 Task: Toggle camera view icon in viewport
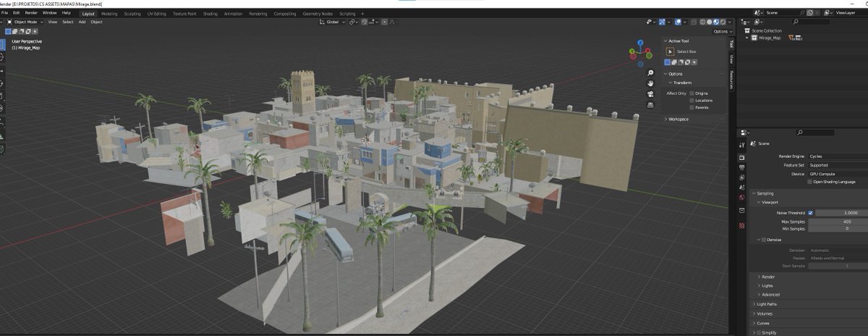click(x=650, y=93)
